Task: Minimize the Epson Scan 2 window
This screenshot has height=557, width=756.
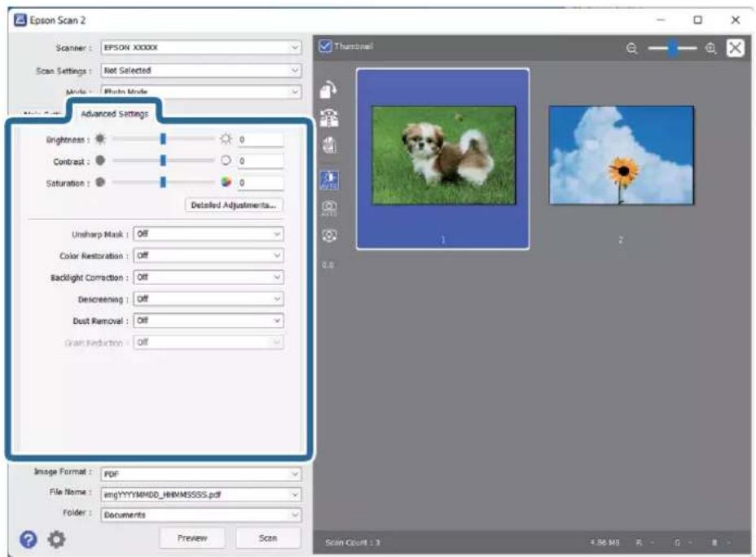Action: (x=661, y=20)
